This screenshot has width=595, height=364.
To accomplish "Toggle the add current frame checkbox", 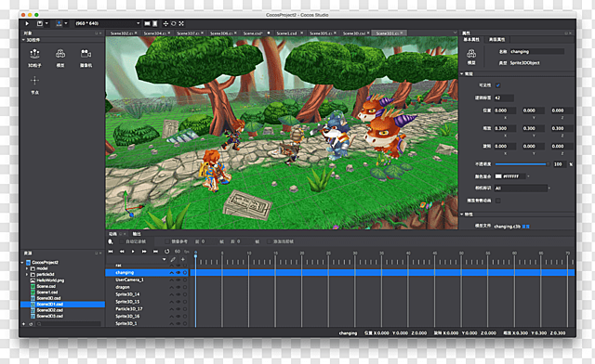I will pos(269,241).
